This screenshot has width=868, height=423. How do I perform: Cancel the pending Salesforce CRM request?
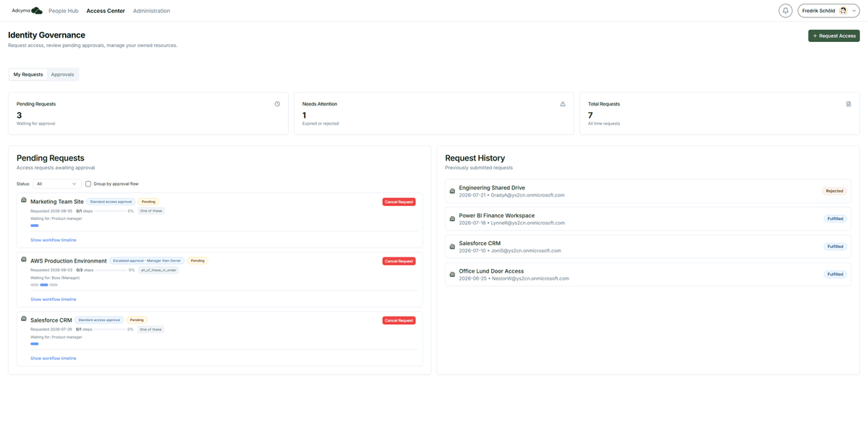click(x=399, y=320)
